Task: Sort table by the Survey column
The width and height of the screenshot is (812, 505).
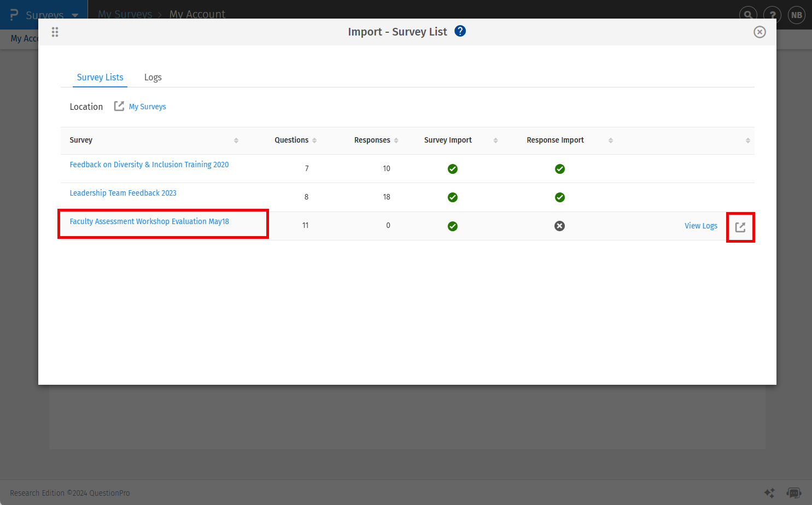Action: [236, 140]
